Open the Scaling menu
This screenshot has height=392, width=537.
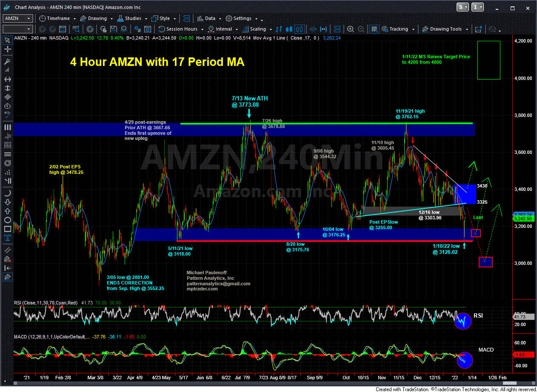[x=254, y=29]
